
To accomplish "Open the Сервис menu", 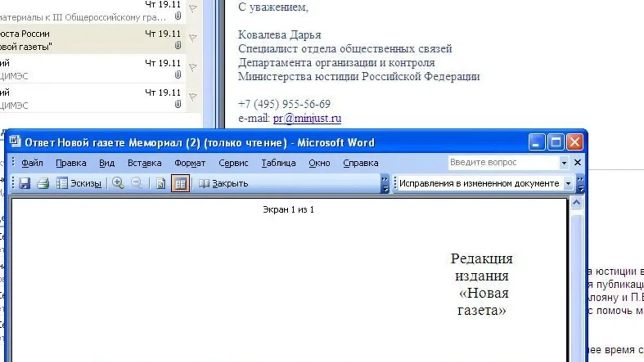I will [x=233, y=163].
